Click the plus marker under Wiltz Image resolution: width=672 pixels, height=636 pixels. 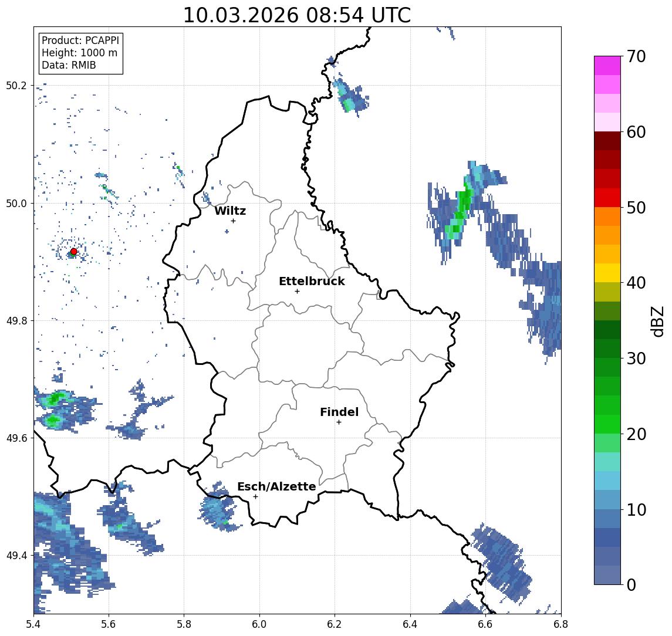point(233,221)
